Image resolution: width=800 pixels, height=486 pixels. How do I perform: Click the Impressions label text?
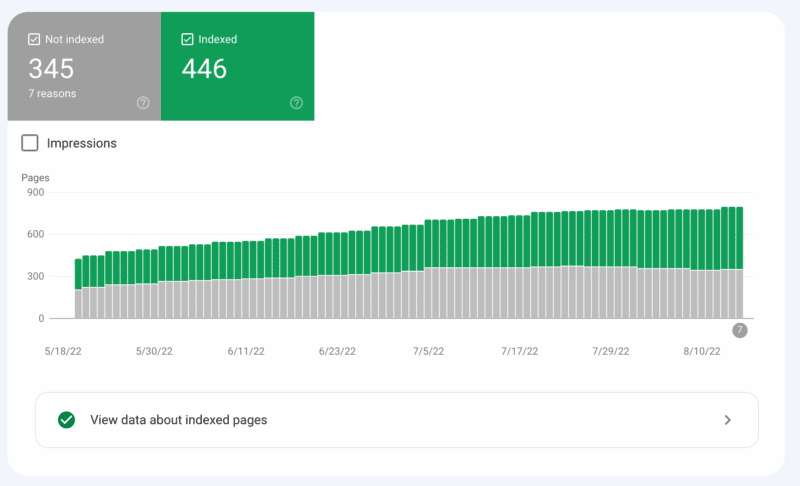(x=81, y=143)
